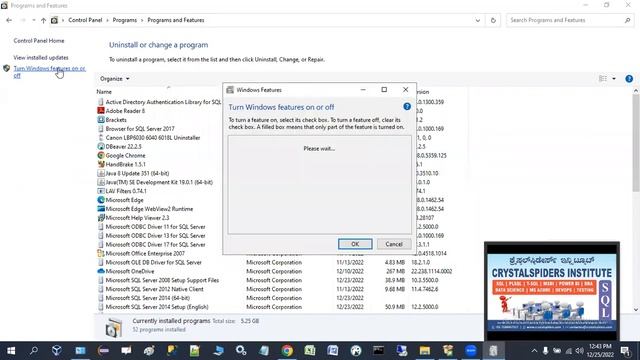
Task: Click Cancel in Windows Features dialog
Action: [394, 244]
